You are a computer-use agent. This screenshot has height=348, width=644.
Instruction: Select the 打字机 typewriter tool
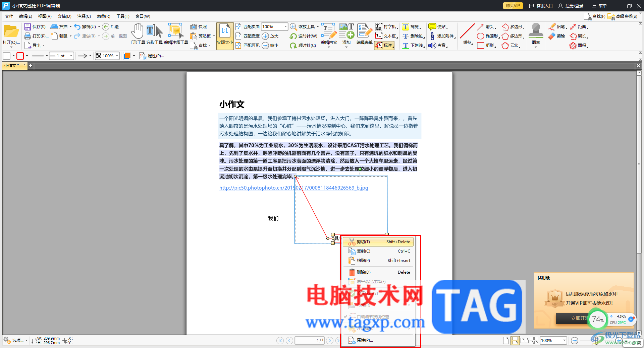[x=386, y=27]
